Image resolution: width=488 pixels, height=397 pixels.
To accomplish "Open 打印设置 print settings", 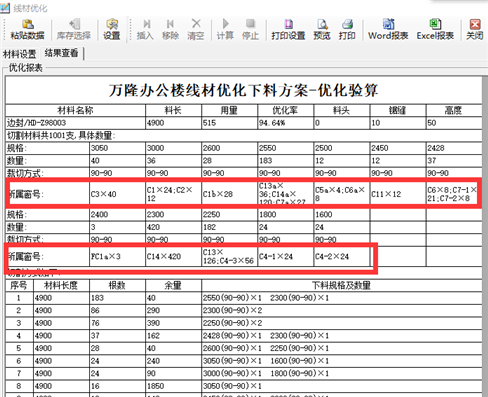I will coord(288,29).
